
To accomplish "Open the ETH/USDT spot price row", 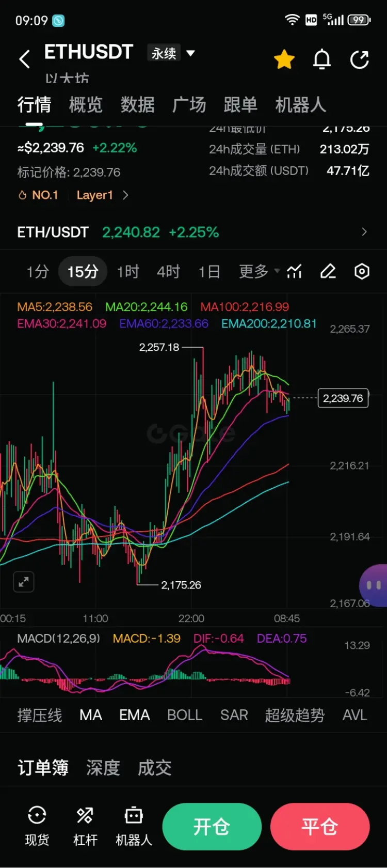I will click(193, 233).
